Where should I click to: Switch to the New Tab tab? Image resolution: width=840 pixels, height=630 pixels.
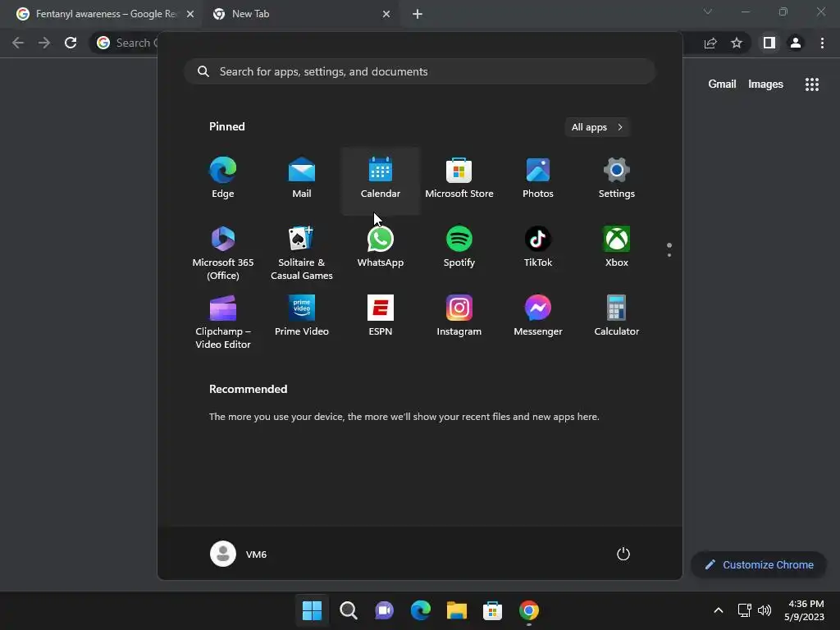302,14
